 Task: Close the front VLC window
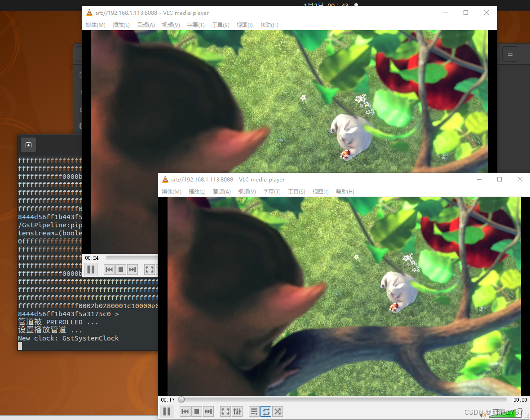520,179
